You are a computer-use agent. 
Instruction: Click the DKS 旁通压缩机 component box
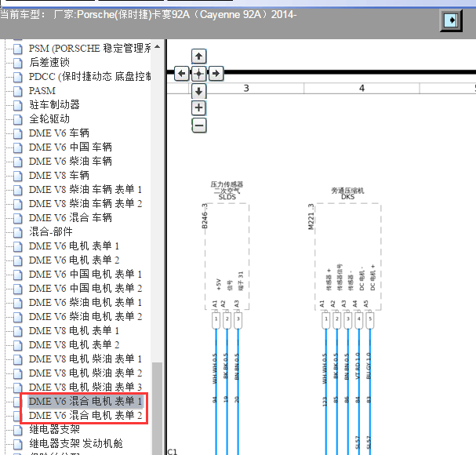pyautogui.click(x=348, y=257)
